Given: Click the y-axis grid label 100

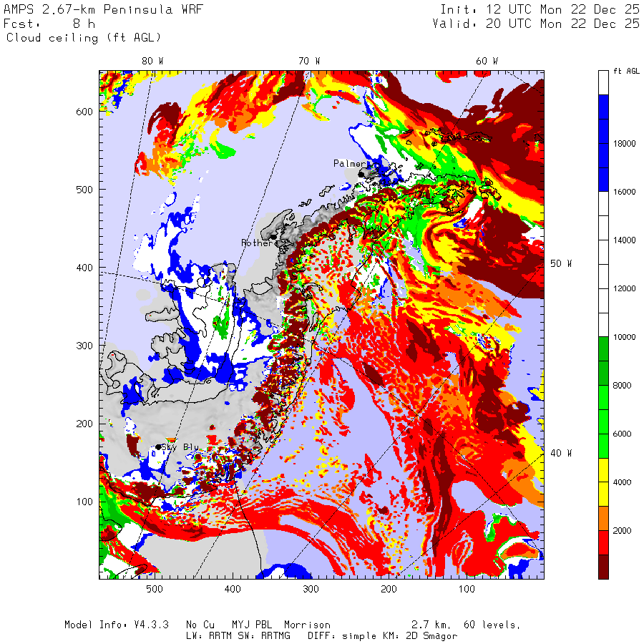Looking at the screenshot, I should (84, 502).
